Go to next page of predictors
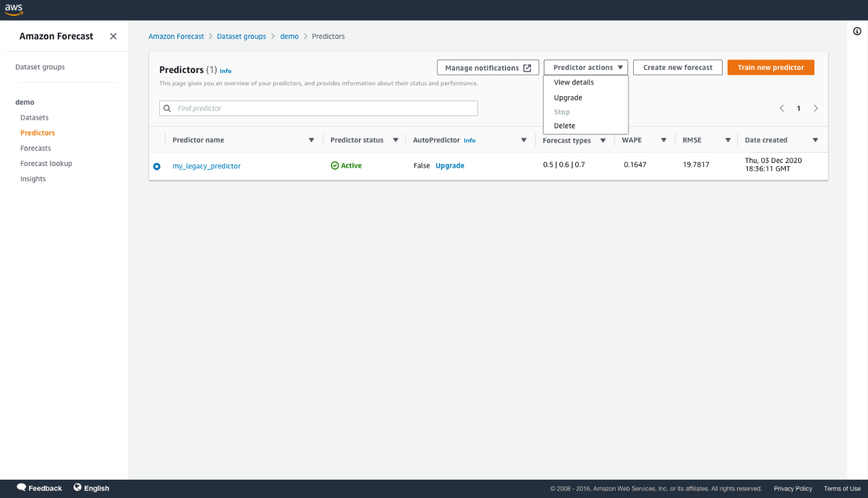Viewport: 868px width, 498px height. (816, 108)
